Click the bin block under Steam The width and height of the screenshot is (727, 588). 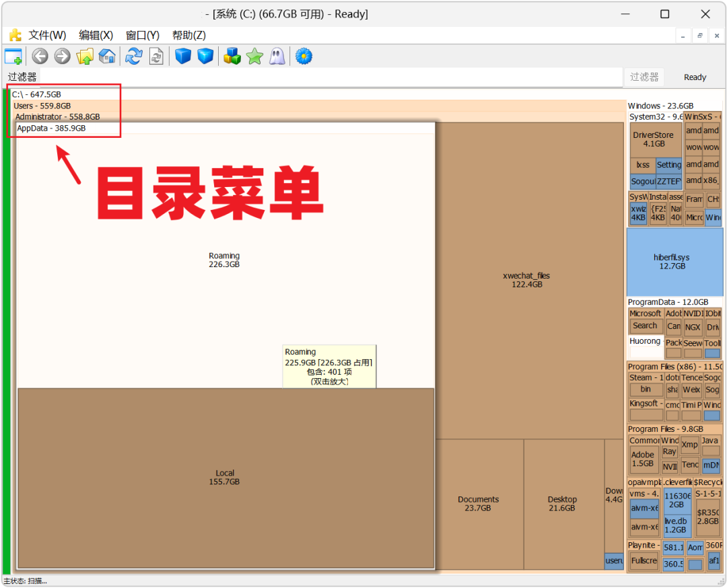point(646,390)
